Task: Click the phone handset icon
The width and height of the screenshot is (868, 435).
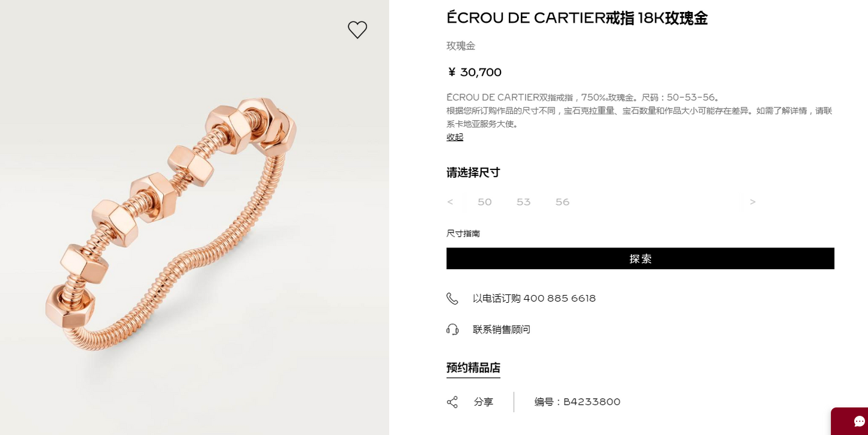Action: (452, 299)
